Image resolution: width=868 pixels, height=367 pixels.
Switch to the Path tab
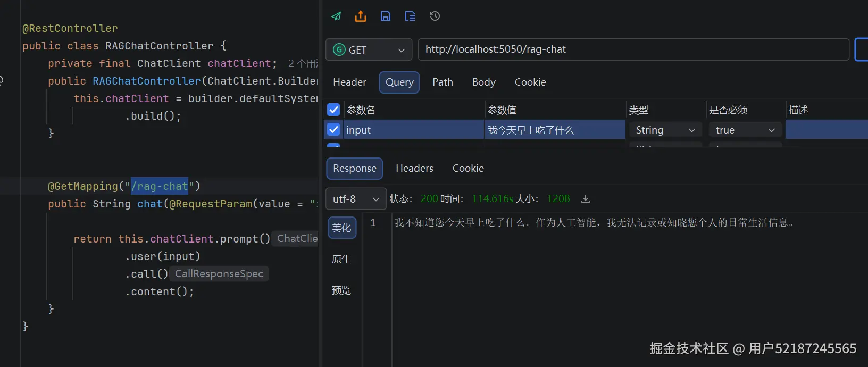click(443, 82)
